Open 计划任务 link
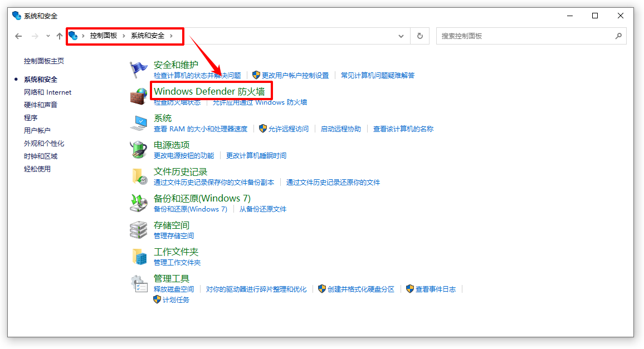The width and height of the screenshot is (644, 349). click(x=176, y=299)
